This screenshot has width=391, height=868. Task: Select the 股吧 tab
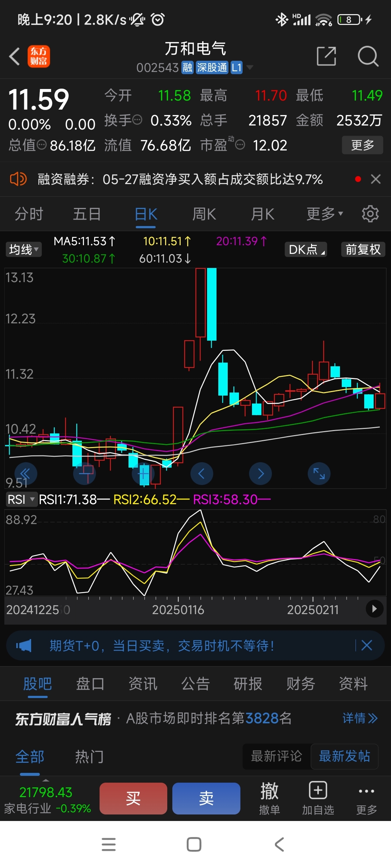point(38,684)
